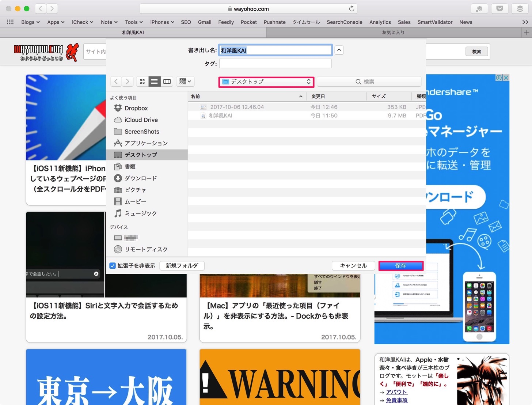Sort files by the 変更日 column header

point(337,96)
